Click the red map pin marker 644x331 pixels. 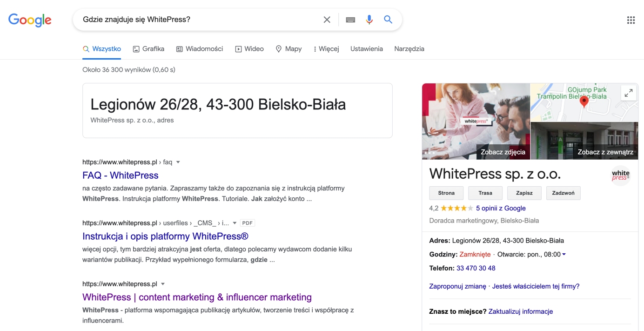coord(584,101)
